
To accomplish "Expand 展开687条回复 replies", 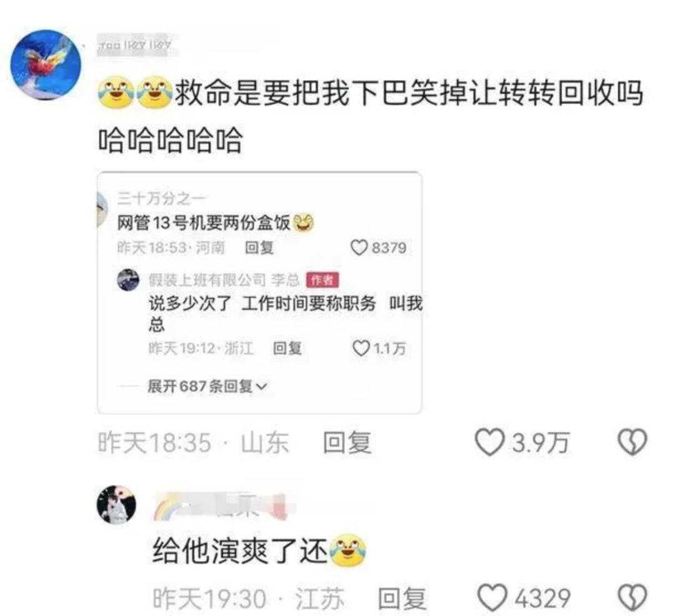I will pos(207,386).
